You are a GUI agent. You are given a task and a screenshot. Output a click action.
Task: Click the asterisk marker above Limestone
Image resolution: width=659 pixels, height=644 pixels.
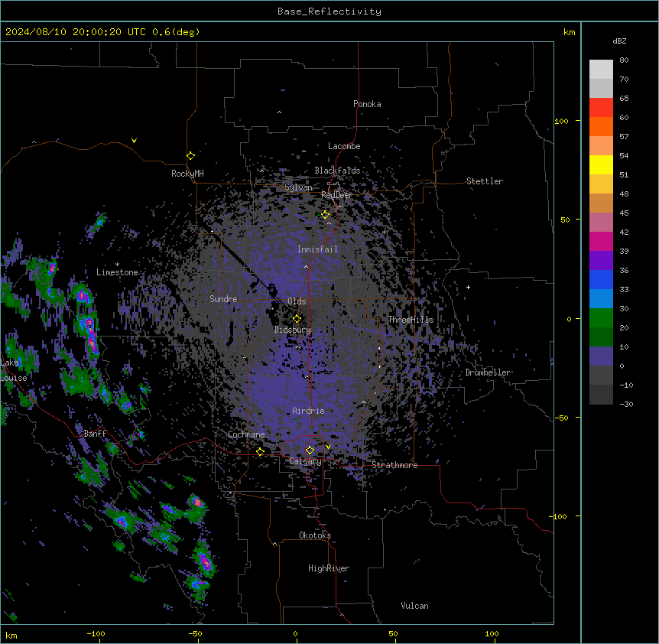coord(117,265)
